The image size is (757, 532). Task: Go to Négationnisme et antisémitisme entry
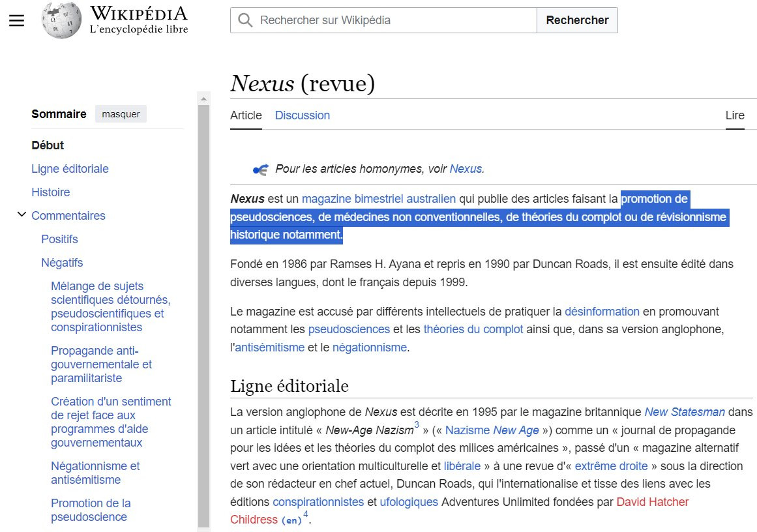[95, 473]
